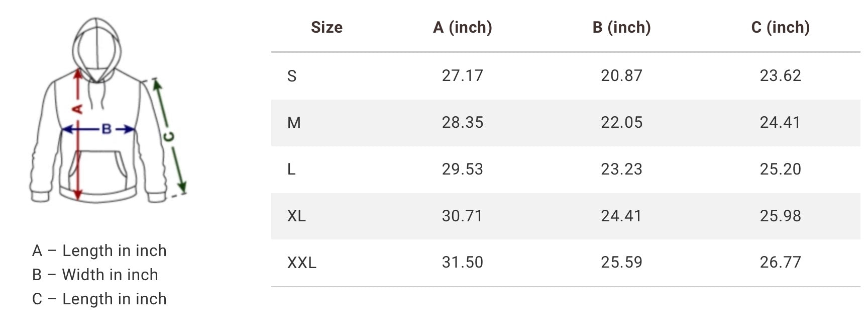Select the A (inch) column header
This screenshot has width=868, height=336.
[463, 27]
